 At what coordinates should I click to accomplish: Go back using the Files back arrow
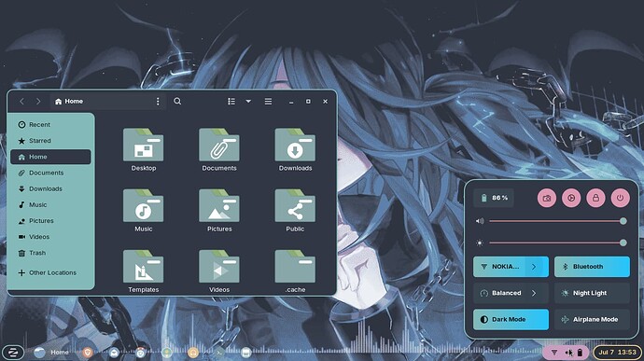coord(21,101)
